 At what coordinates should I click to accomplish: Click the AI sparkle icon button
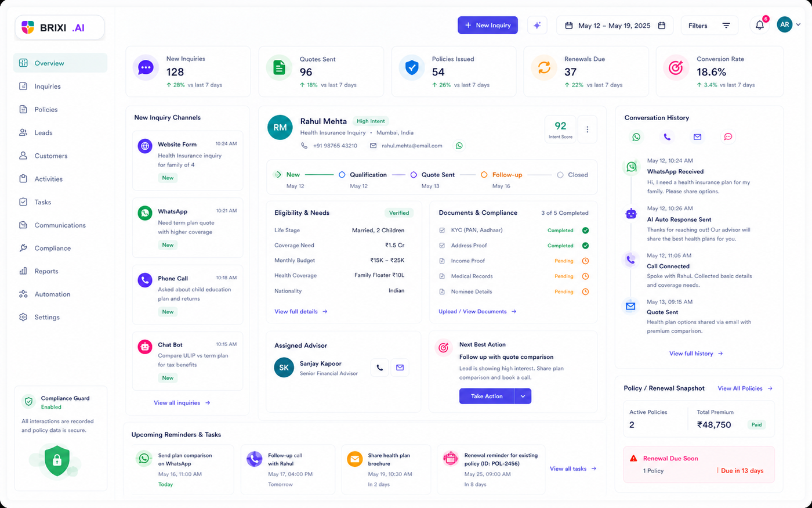[x=537, y=26]
